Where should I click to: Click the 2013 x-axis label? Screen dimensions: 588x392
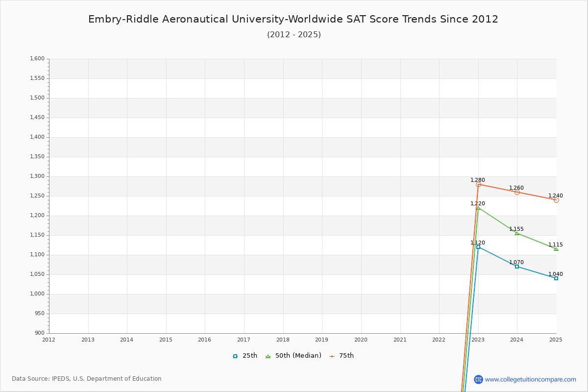pyautogui.click(x=88, y=339)
